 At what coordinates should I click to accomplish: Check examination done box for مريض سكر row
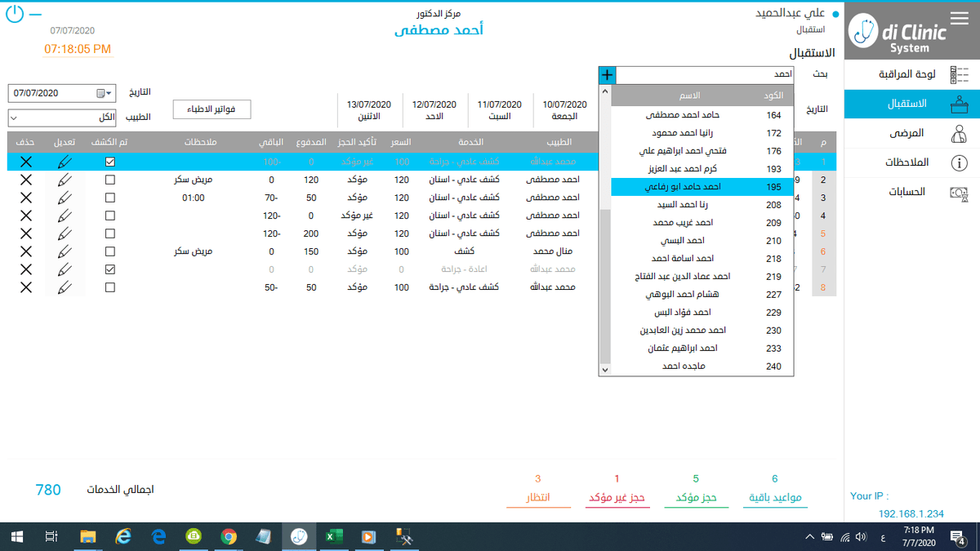click(110, 180)
